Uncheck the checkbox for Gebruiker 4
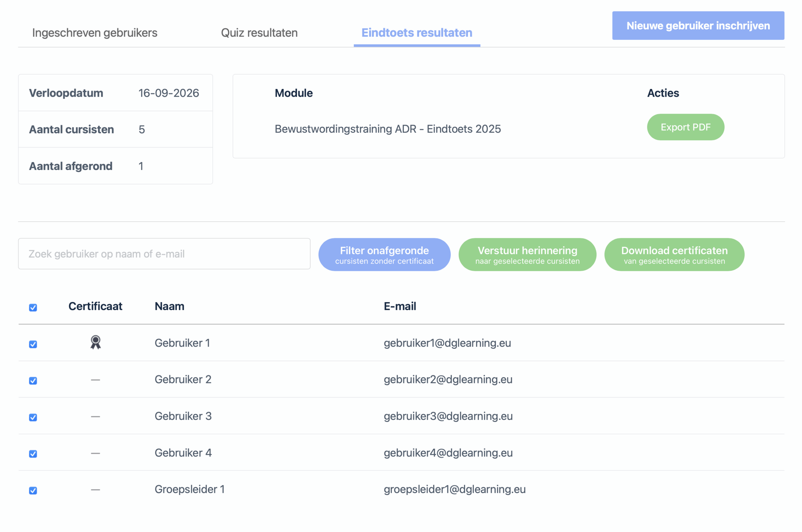The width and height of the screenshot is (802, 532). point(33,454)
